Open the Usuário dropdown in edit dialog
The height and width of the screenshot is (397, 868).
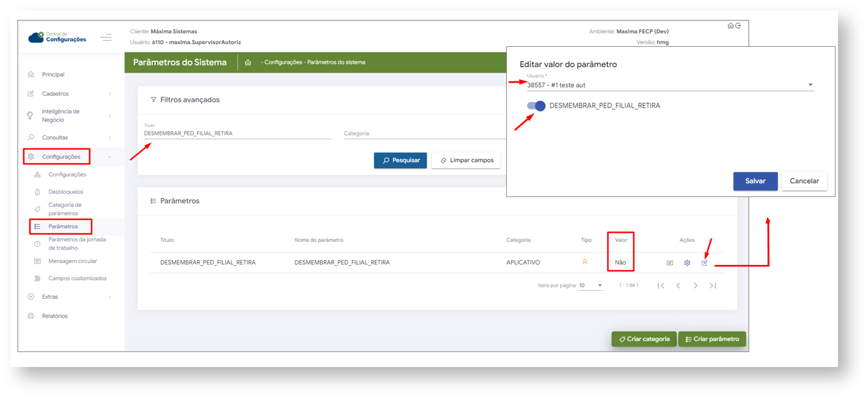click(670, 85)
